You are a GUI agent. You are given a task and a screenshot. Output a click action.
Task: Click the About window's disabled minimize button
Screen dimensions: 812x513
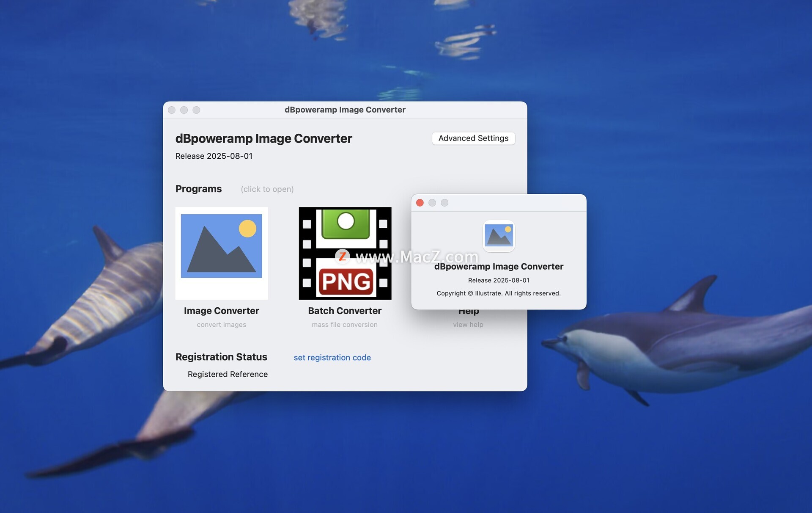pyautogui.click(x=432, y=203)
